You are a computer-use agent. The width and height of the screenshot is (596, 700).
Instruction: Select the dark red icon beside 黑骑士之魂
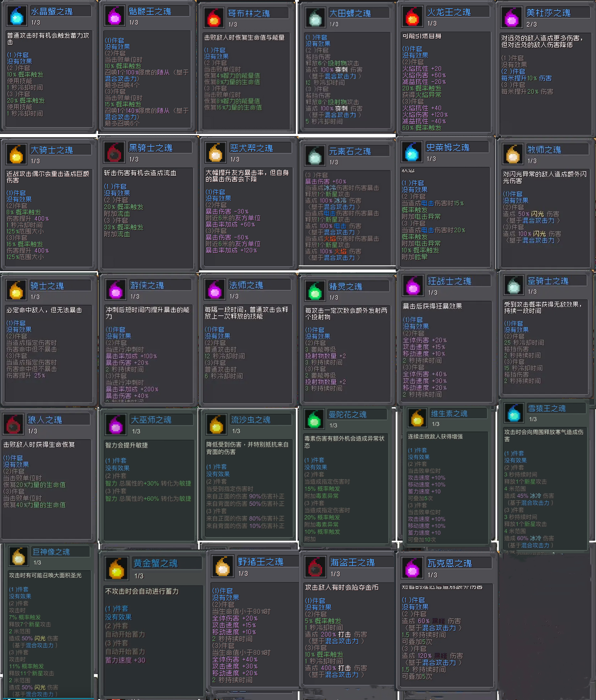pos(114,153)
